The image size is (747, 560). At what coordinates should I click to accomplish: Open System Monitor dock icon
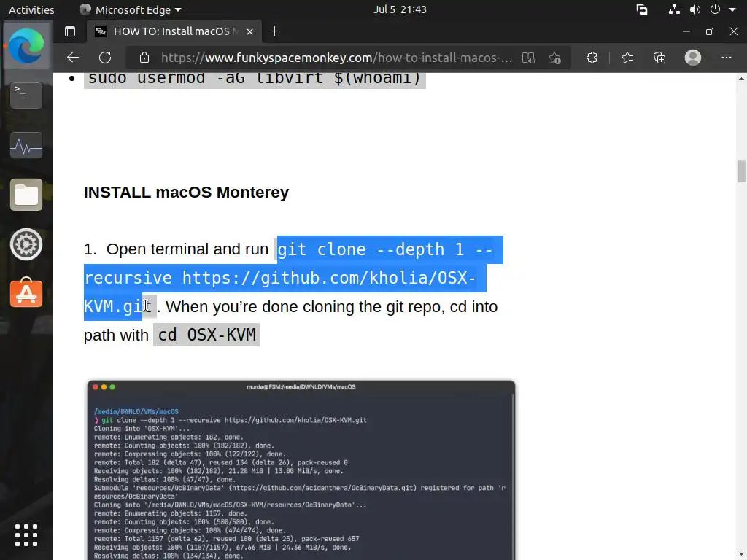click(26, 145)
